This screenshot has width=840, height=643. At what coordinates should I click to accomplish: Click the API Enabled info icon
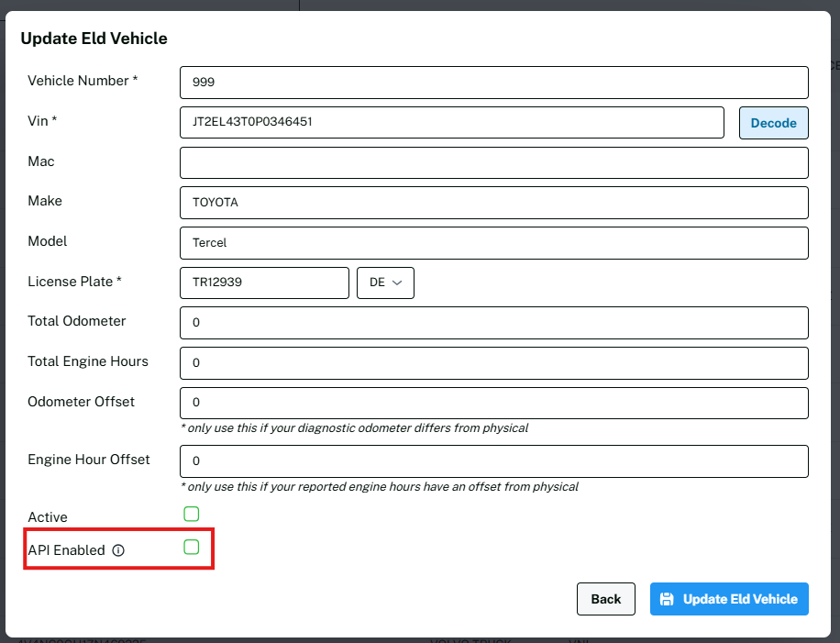pos(118,551)
